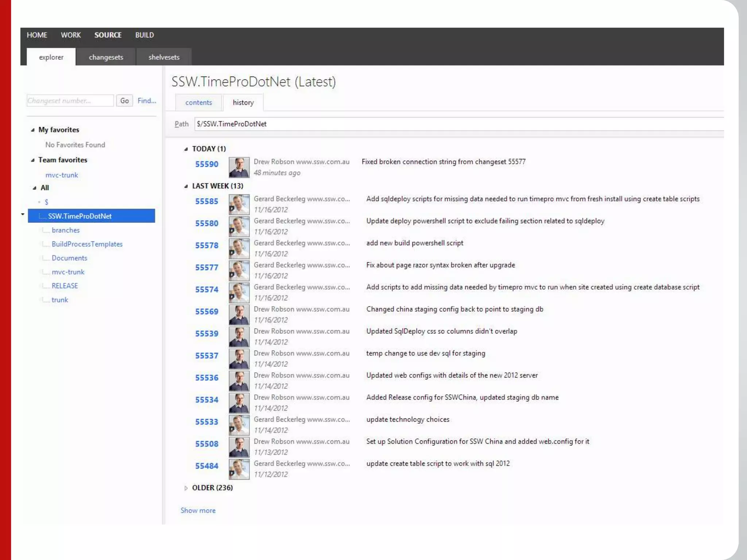The width and height of the screenshot is (747, 560).
Task: Click Gerard Beckerleg avatar beside changeset 55585
Action: click(x=239, y=205)
